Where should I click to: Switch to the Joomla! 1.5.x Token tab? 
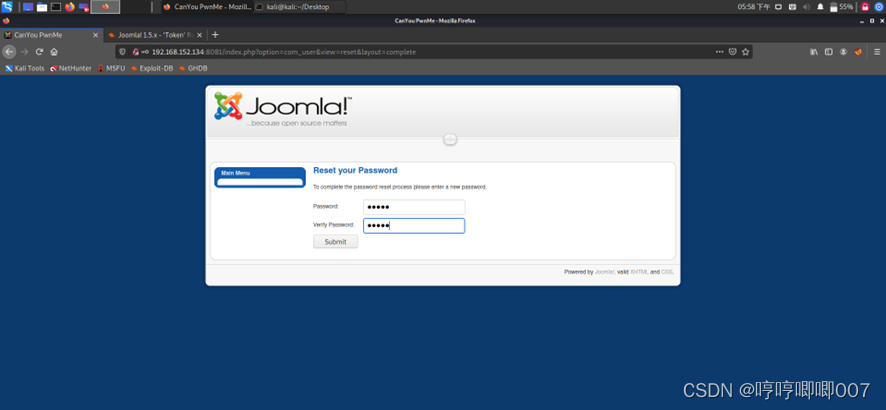click(x=155, y=34)
